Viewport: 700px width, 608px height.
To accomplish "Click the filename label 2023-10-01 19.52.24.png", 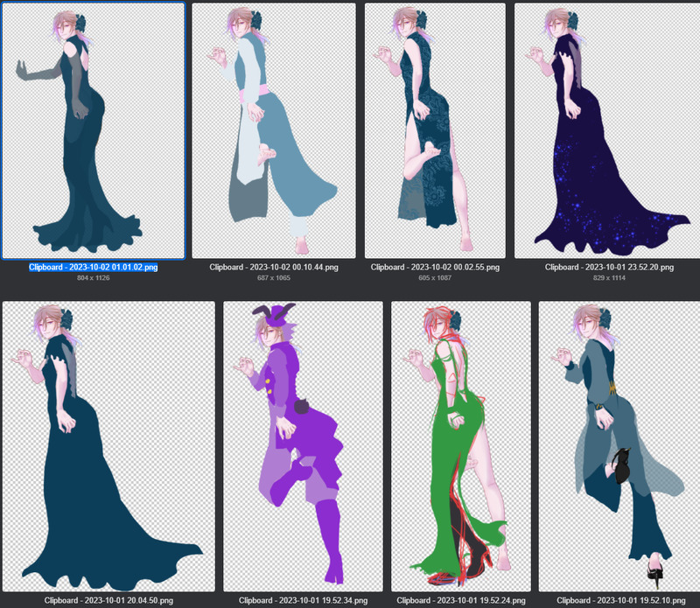I will click(460, 601).
